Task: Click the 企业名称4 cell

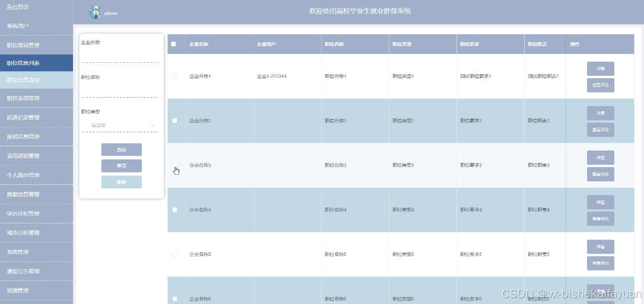Action: pyautogui.click(x=200, y=210)
